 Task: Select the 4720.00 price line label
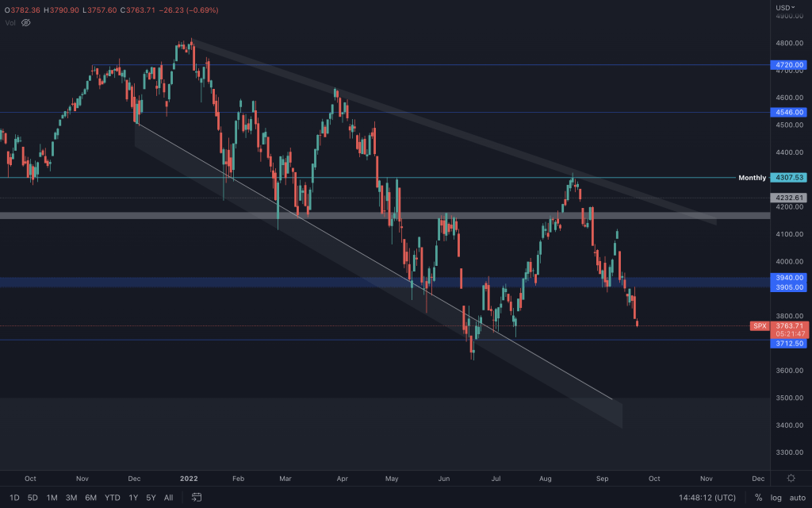788,65
